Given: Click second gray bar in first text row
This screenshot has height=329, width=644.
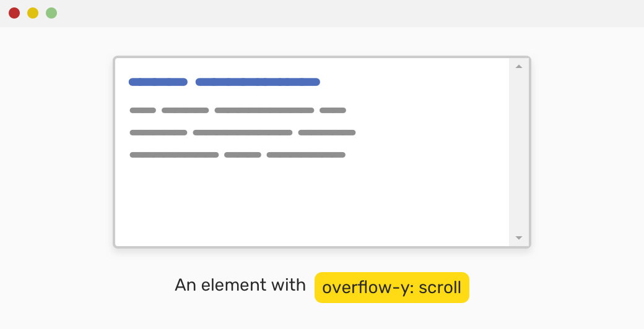Looking at the screenshot, I should point(185,111).
